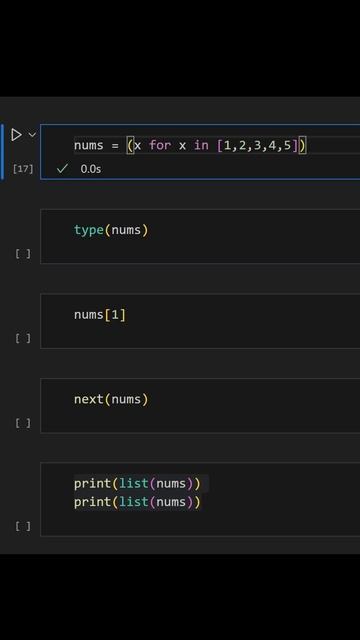Click the 0.0s execution time
The image size is (360, 640).
pos(91,169)
